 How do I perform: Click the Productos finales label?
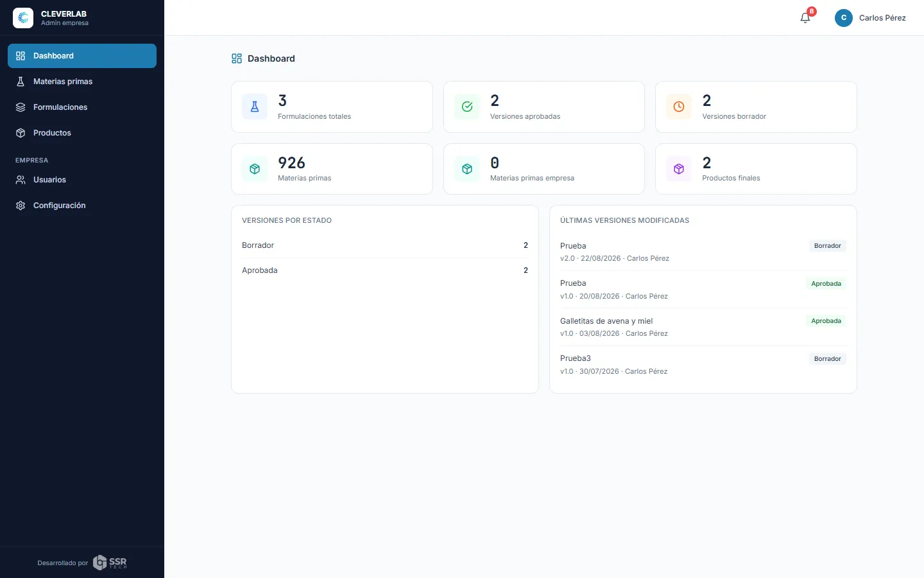(x=731, y=178)
